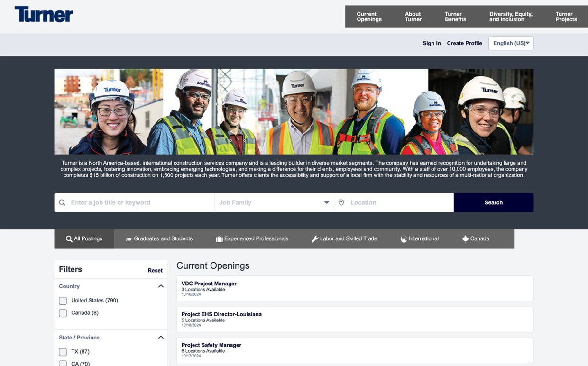The image size is (588, 366).
Task: Select the International tab
Action: (420, 239)
